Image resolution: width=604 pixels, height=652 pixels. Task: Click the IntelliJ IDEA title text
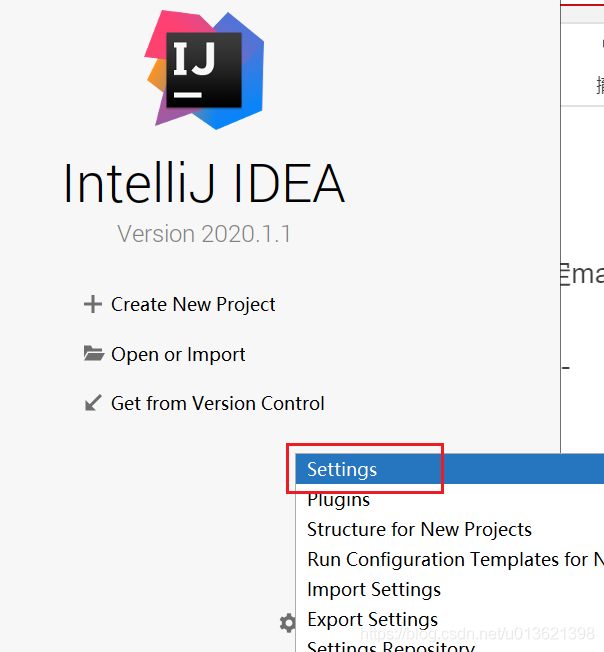pyautogui.click(x=204, y=183)
